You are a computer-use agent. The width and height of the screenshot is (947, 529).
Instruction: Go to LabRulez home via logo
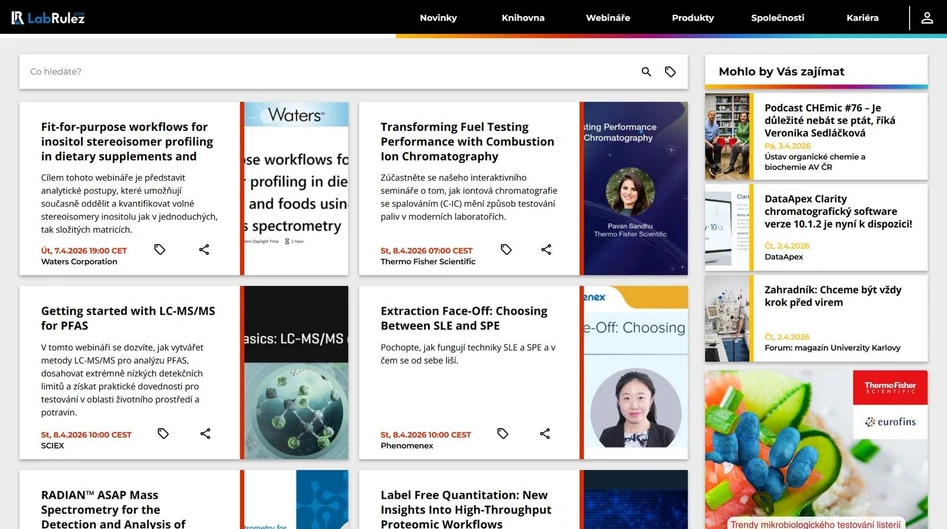coord(48,17)
